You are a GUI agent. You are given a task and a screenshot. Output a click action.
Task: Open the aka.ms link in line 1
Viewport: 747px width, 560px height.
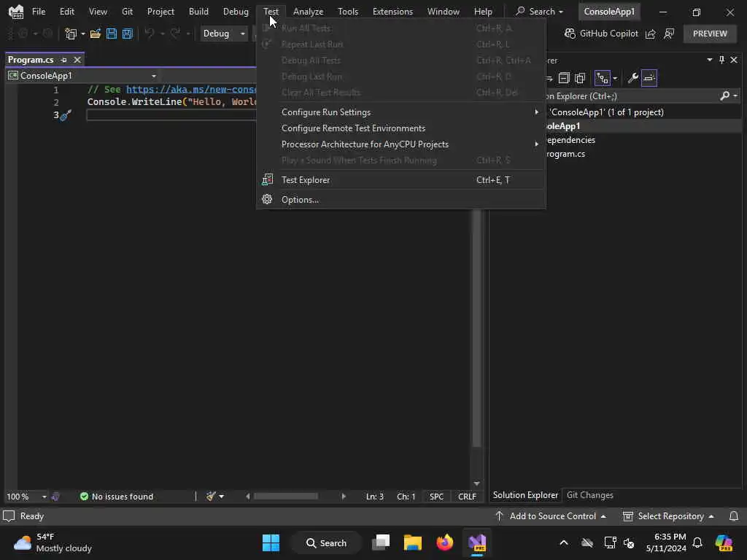[x=192, y=90]
